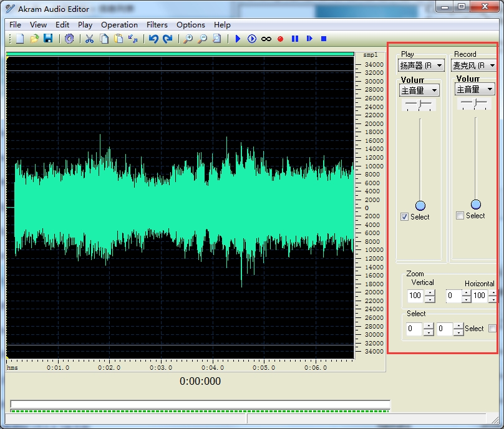The width and height of the screenshot is (504, 429).
Task: Open the Operation menu
Action: pos(119,25)
